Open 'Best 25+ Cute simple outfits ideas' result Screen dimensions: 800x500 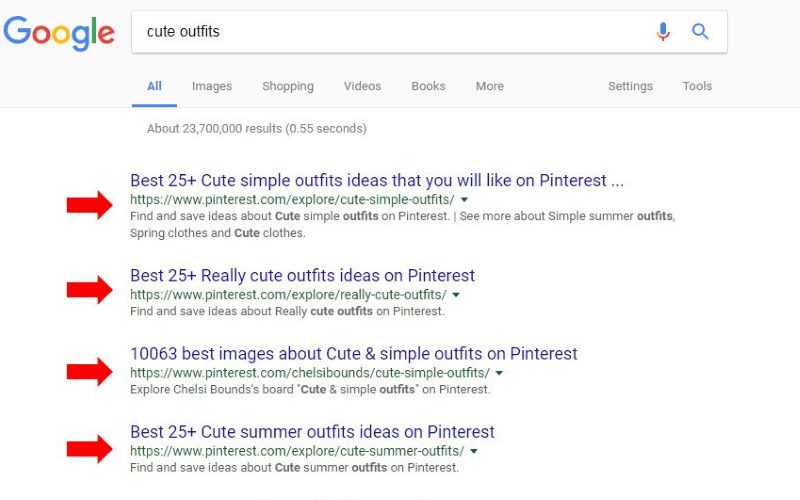coord(377,181)
